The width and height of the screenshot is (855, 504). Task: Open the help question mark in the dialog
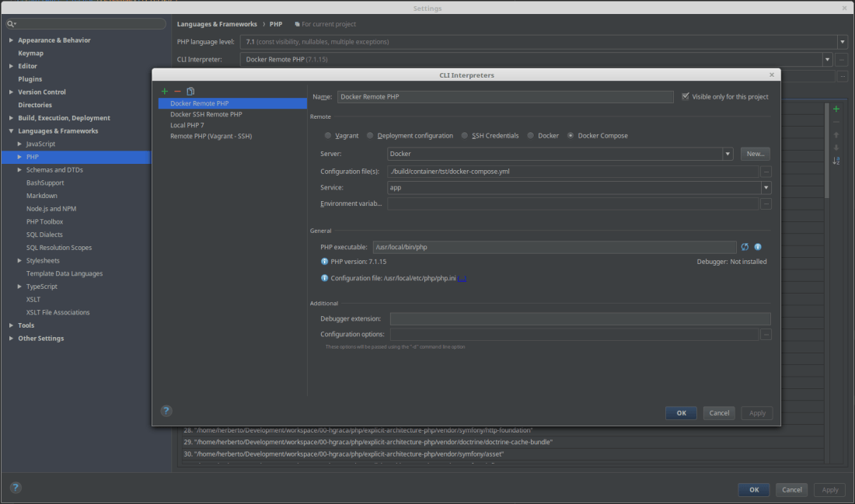coord(166,410)
